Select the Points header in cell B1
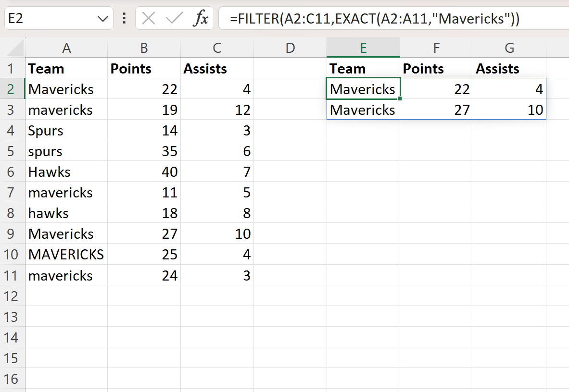569x392 pixels. 143,68
